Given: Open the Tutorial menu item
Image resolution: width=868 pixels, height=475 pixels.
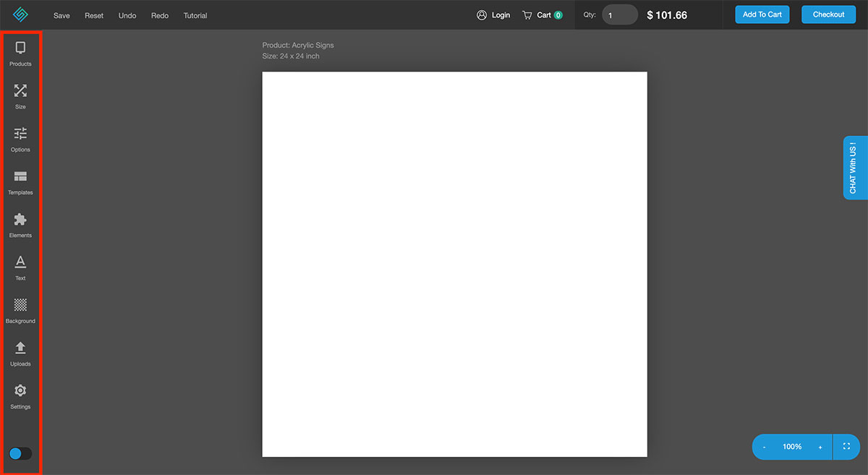Looking at the screenshot, I should click(x=195, y=14).
